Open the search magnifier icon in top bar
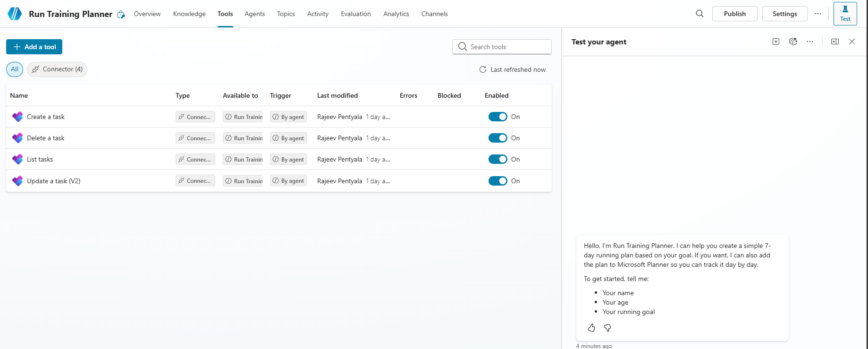Viewport: 868px width, 349px height. [x=699, y=14]
